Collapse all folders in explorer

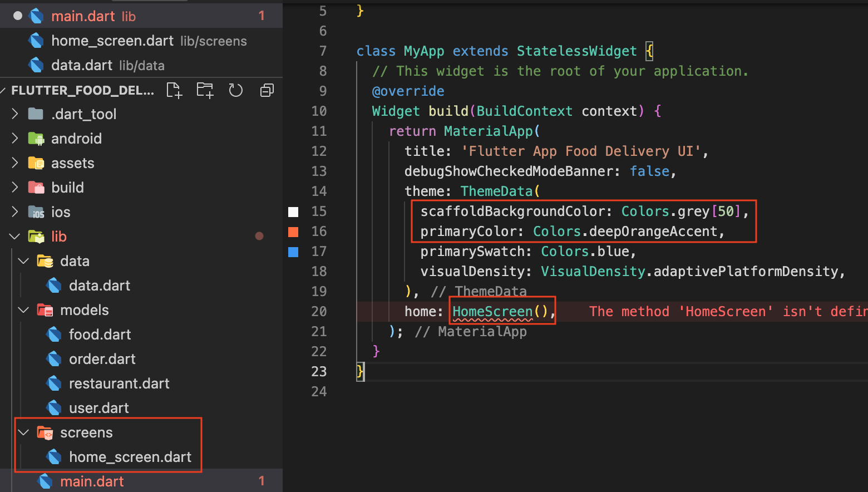click(x=267, y=90)
